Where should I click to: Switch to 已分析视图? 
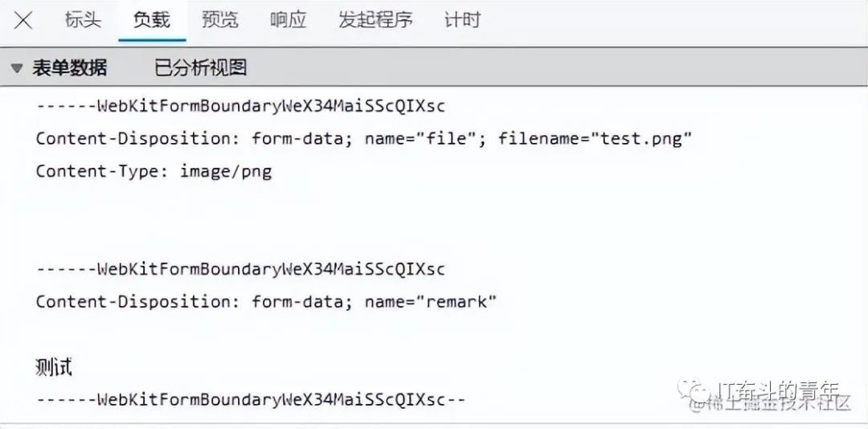(x=200, y=68)
